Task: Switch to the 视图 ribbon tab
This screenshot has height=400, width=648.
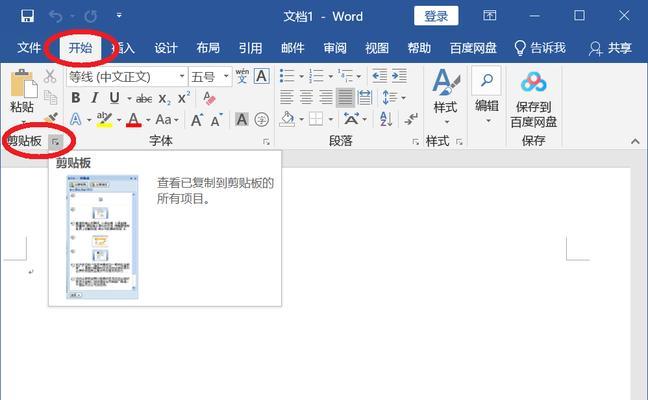Action: point(377,48)
